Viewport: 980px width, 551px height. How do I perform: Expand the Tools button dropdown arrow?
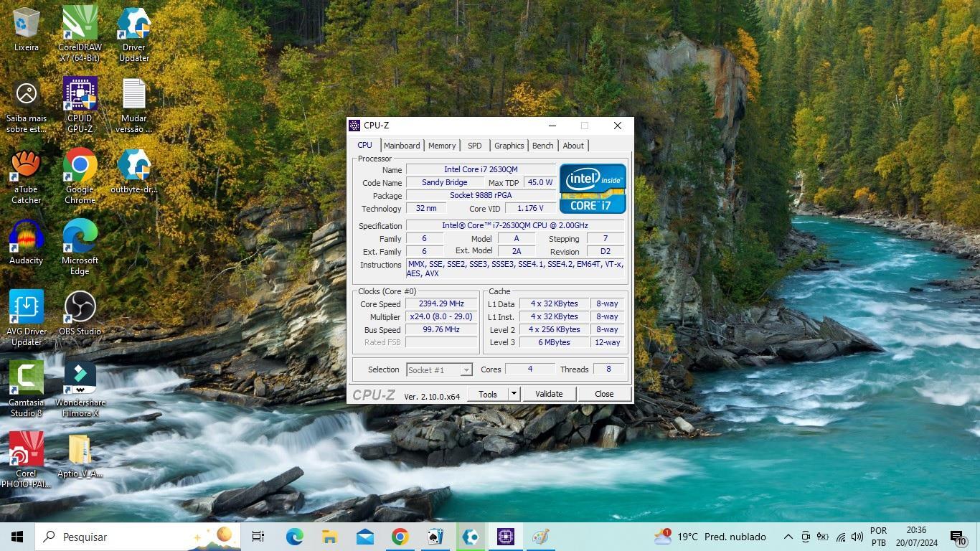[513, 394]
